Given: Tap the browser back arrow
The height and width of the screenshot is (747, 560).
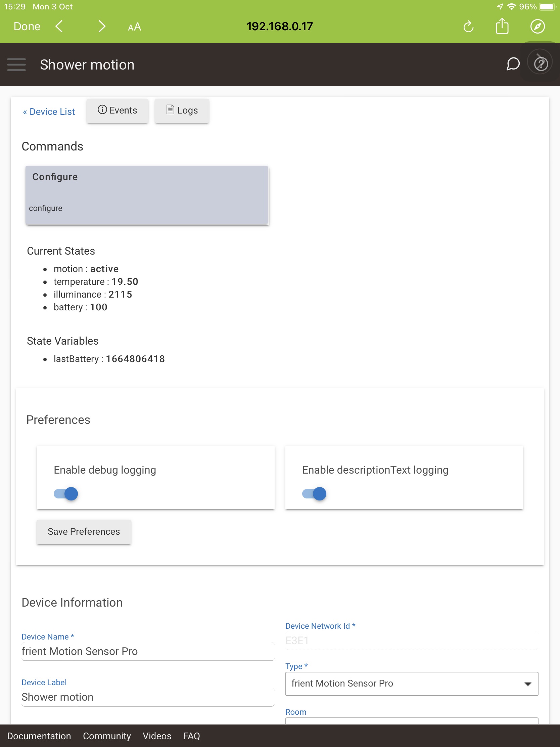Looking at the screenshot, I should pos(59,26).
